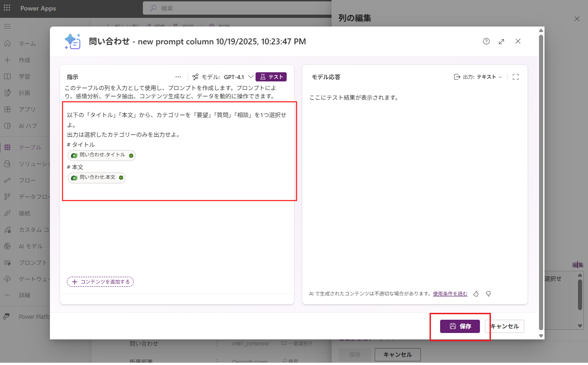
Task: Open the help question mark icon
Action: point(486,41)
